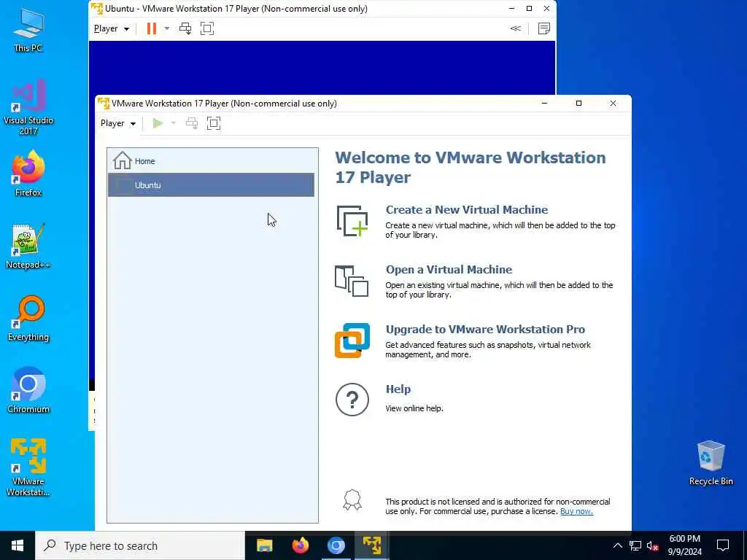Click the muted volume tray icon
Screen dimensions: 747x560
tap(652, 545)
